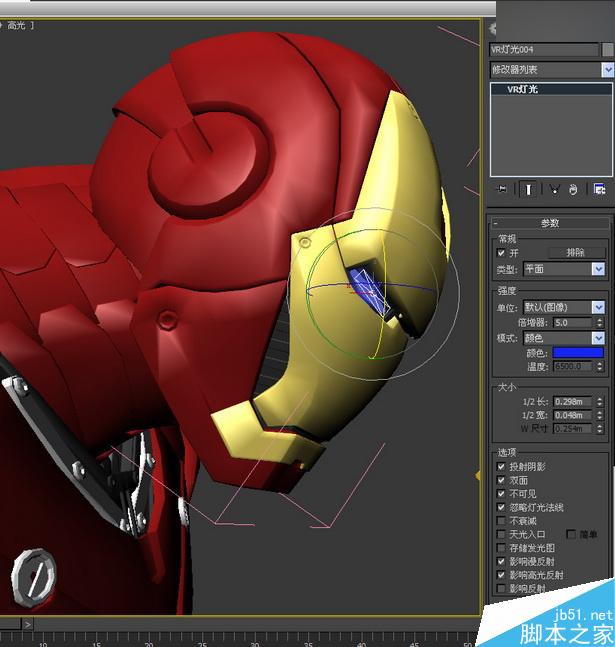615x647 pixels.
Task: Click the Remove Modifier trash icon
Action: click(573, 189)
